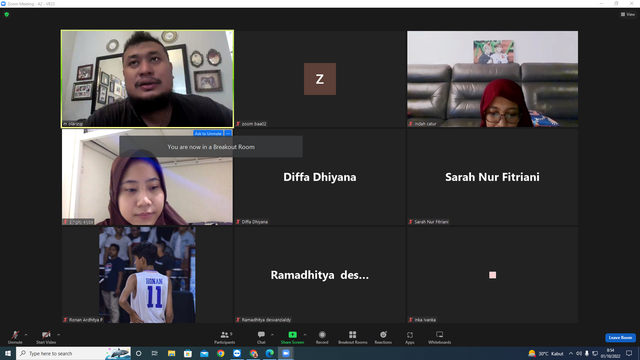Image resolution: width=640 pixels, height=360 pixels.
Task: Open the blue chat-bubble app in taskbar
Action: point(237,353)
